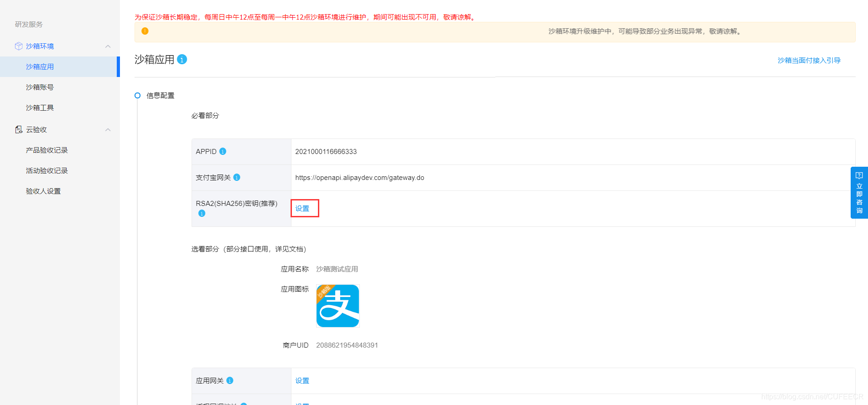Click the 信息配置 step circle marker
This screenshot has width=868, height=405.
pyautogui.click(x=137, y=95)
